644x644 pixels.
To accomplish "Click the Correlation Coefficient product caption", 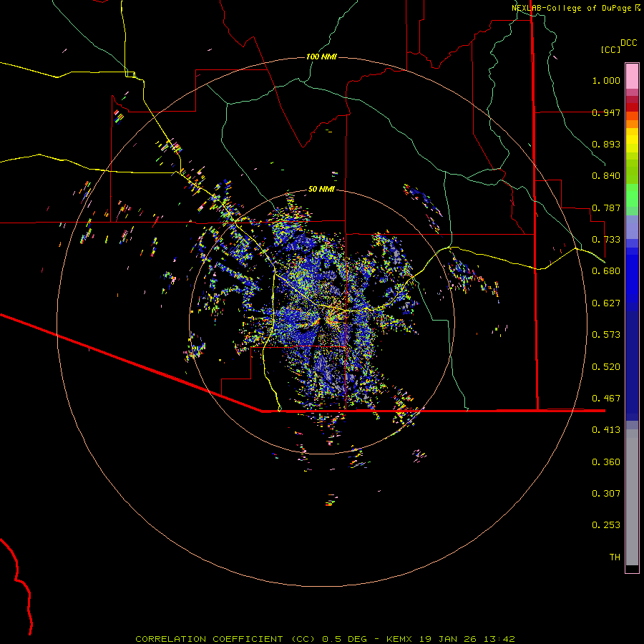I will pyautogui.click(x=325, y=639).
